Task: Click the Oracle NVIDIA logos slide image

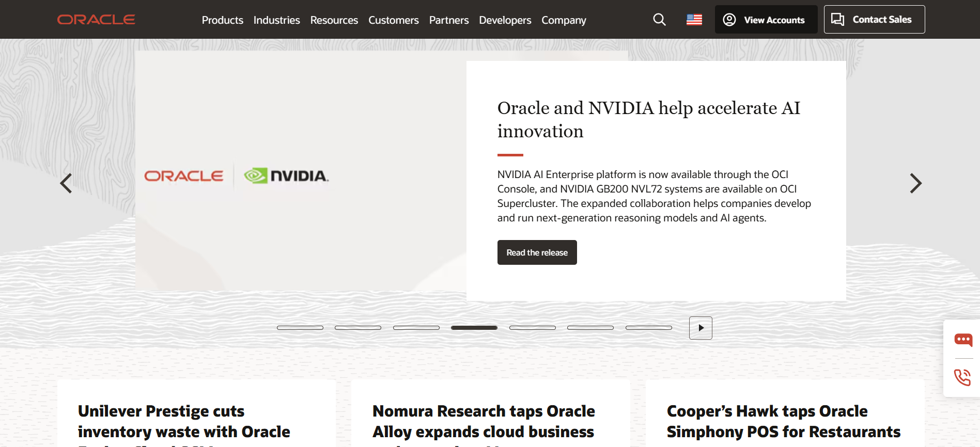Action: [301, 170]
